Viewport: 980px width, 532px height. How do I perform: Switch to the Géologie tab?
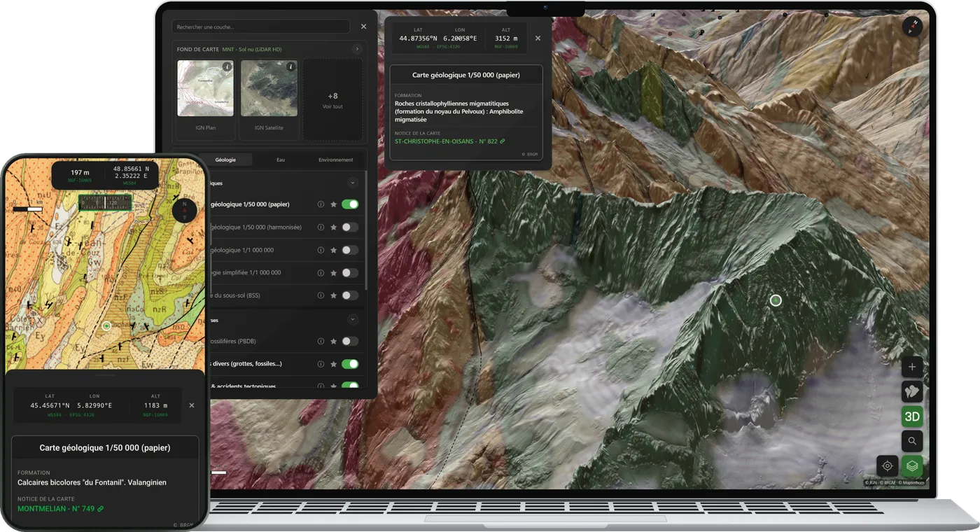click(x=225, y=160)
